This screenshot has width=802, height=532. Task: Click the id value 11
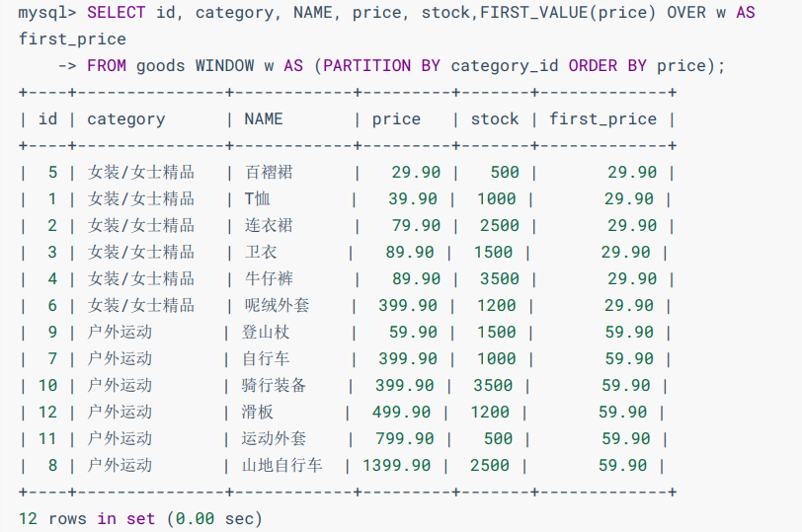[x=47, y=438]
